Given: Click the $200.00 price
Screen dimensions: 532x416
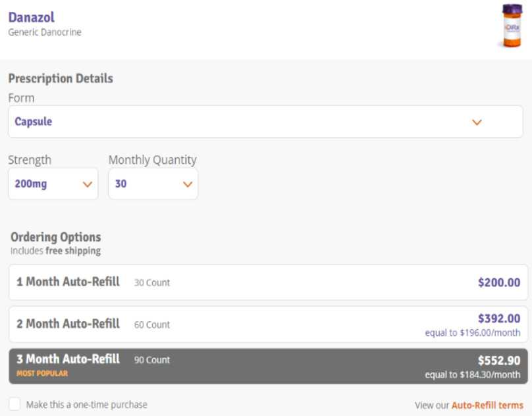Looking at the screenshot, I should [x=498, y=283].
